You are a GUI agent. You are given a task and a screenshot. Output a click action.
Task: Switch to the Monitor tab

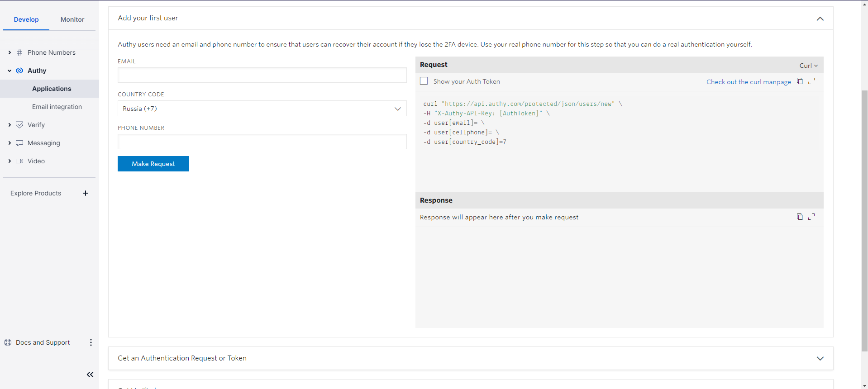pyautogui.click(x=72, y=19)
